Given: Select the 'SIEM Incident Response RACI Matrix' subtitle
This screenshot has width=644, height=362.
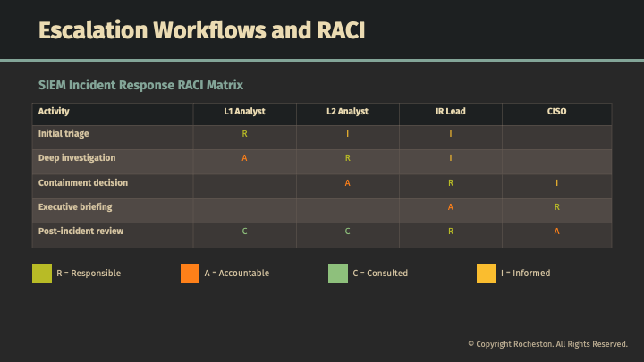Looking at the screenshot, I should point(140,85).
